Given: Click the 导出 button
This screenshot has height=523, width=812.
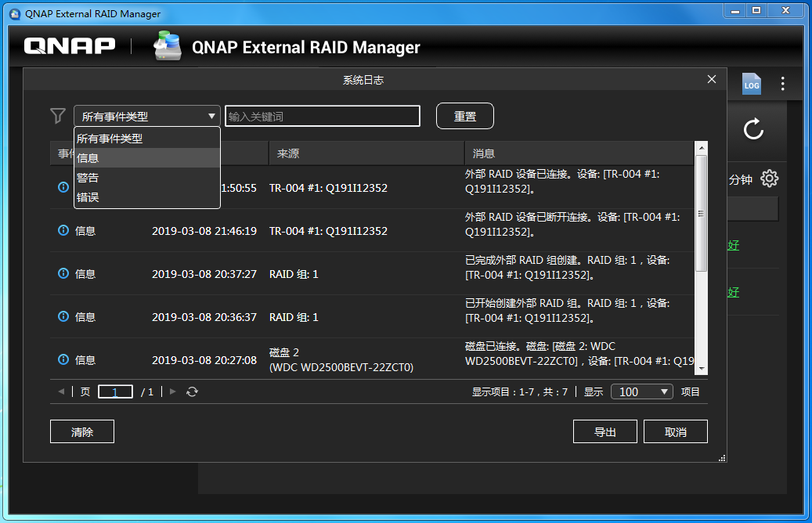Looking at the screenshot, I should click(604, 432).
